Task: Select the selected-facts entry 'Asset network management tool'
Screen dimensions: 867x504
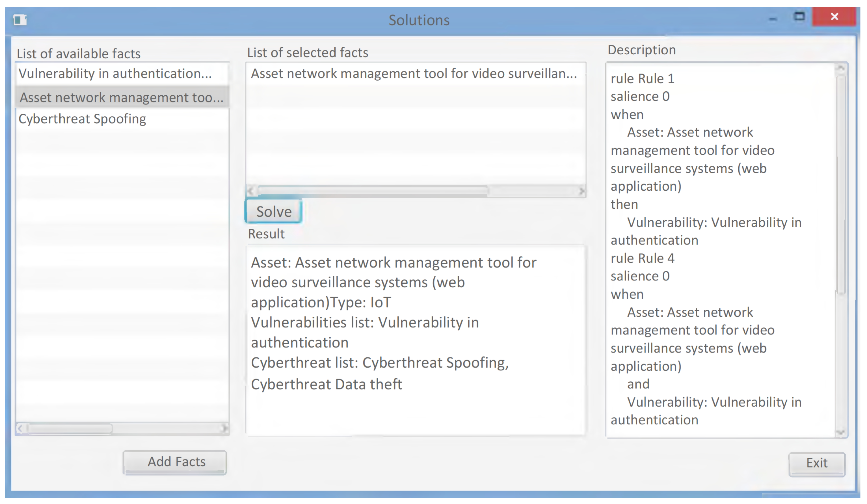Action: (x=414, y=74)
